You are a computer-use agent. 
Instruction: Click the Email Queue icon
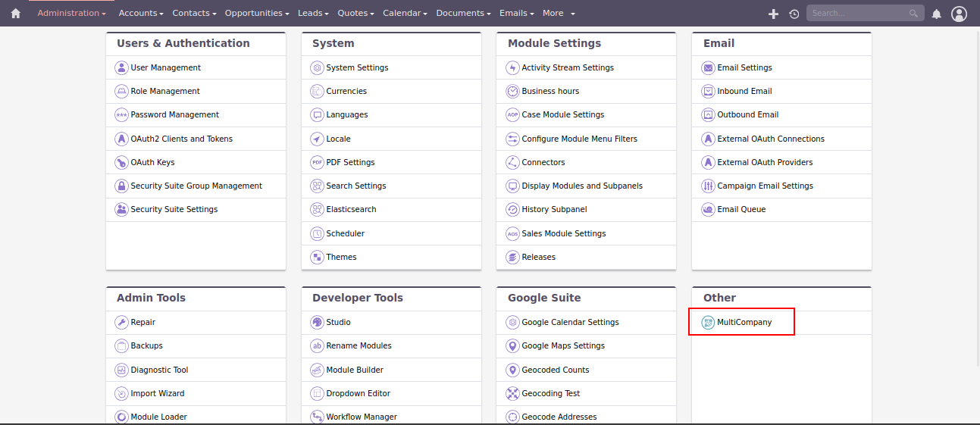(x=708, y=209)
